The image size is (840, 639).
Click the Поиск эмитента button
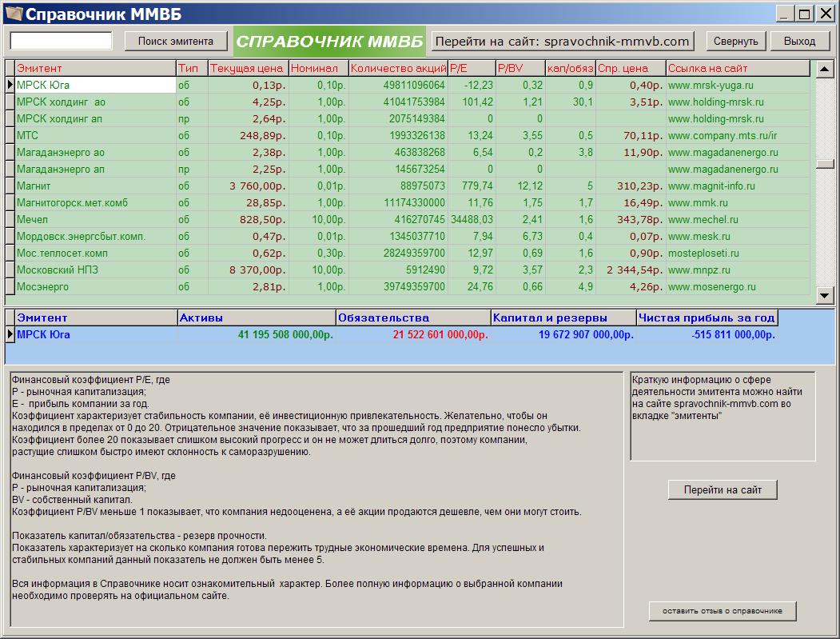176,42
